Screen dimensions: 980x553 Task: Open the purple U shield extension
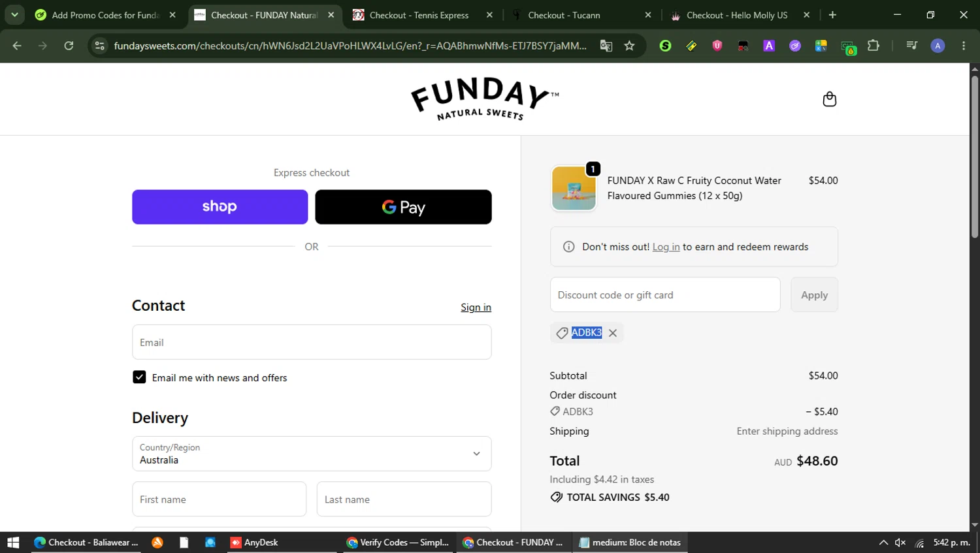(x=717, y=46)
